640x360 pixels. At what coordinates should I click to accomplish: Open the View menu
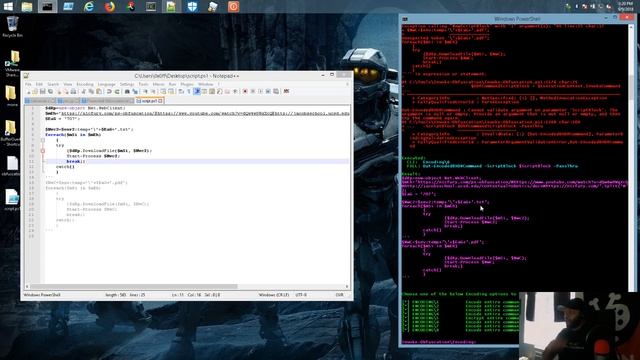[67, 84]
